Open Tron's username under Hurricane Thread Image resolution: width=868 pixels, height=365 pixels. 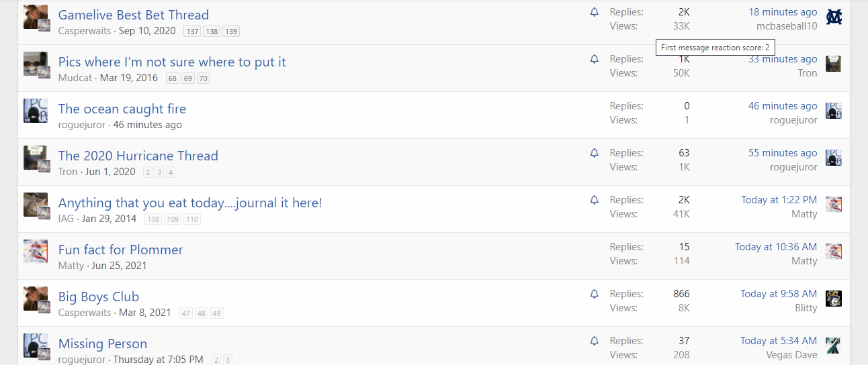coord(68,172)
